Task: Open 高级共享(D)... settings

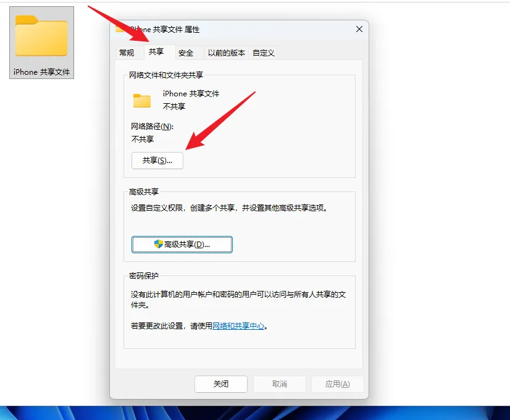Action: pyautogui.click(x=182, y=245)
